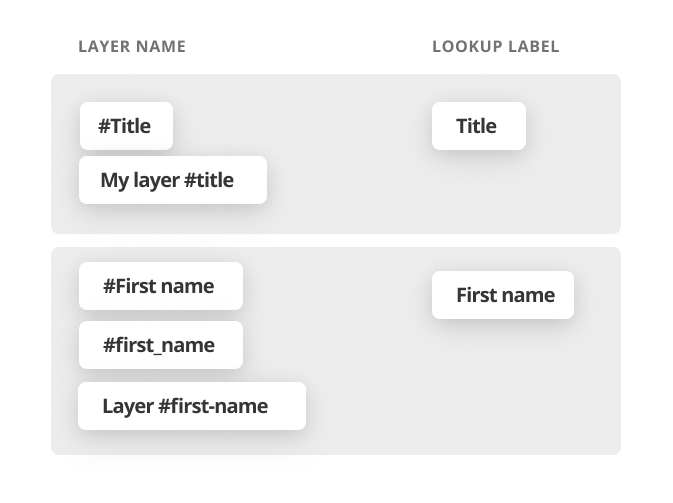This screenshot has width=673, height=503.
Task: Click empty area below the Title label
Action: [478, 195]
